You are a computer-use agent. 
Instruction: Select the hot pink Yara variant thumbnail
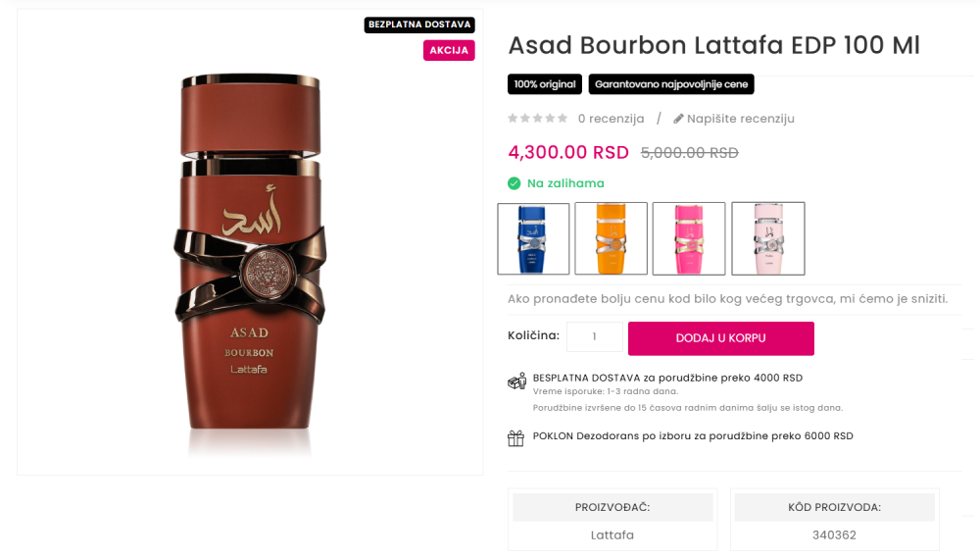(689, 238)
